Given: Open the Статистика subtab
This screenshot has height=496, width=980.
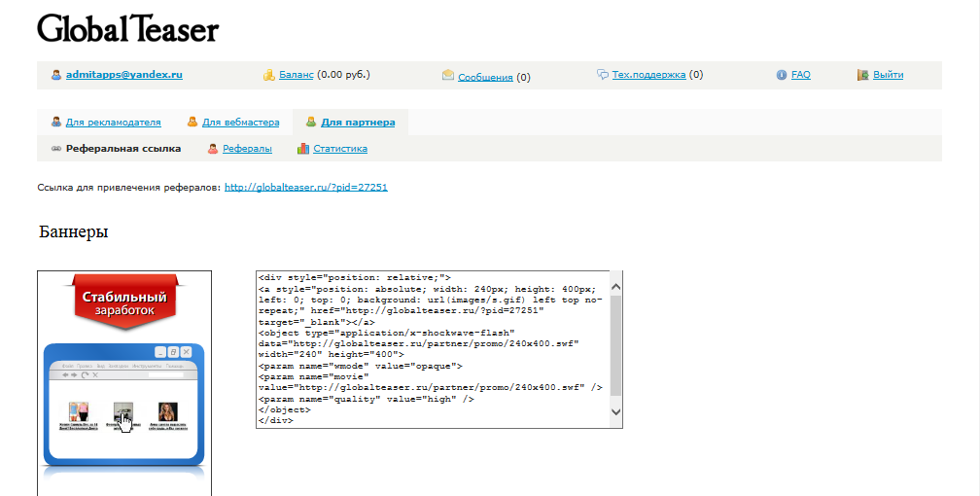Looking at the screenshot, I should (340, 149).
